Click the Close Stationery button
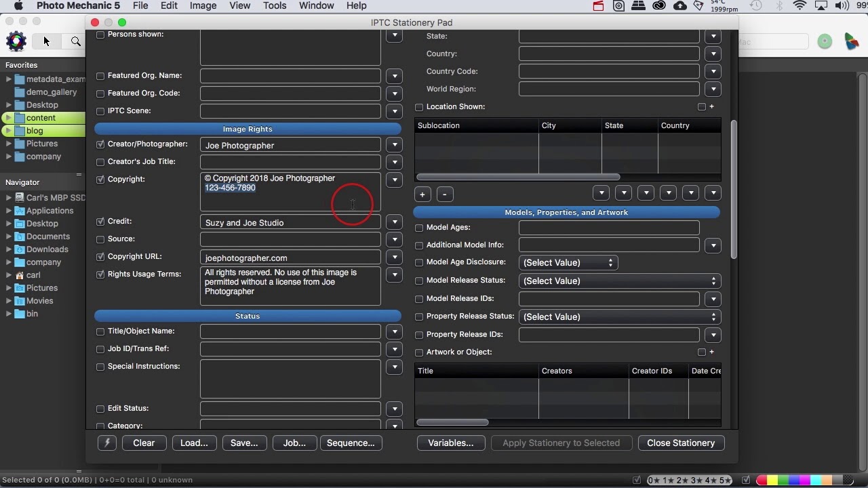Image resolution: width=868 pixels, height=488 pixels. coord(681,443)
